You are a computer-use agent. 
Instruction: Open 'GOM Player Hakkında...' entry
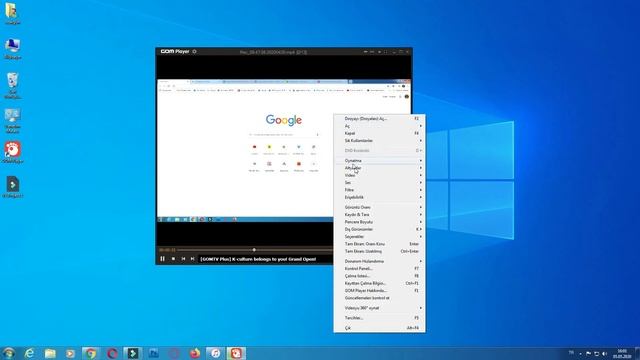(x=380, y=291)
